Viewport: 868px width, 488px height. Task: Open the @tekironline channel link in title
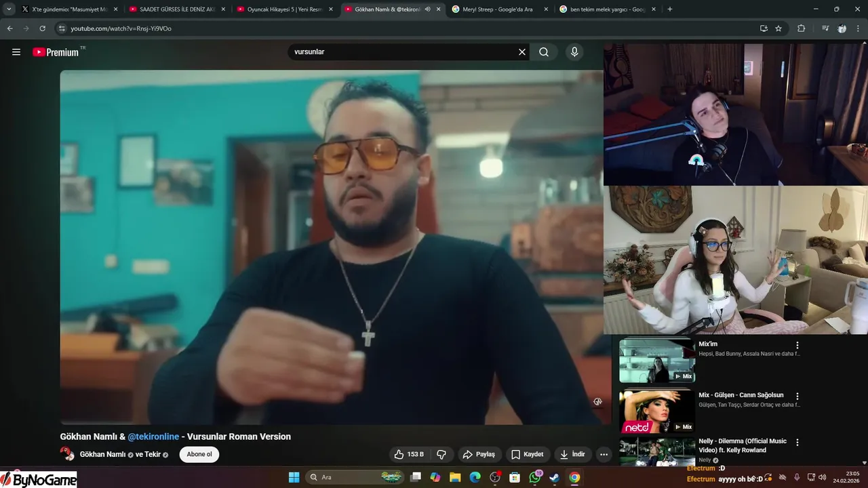coord(153,436)
